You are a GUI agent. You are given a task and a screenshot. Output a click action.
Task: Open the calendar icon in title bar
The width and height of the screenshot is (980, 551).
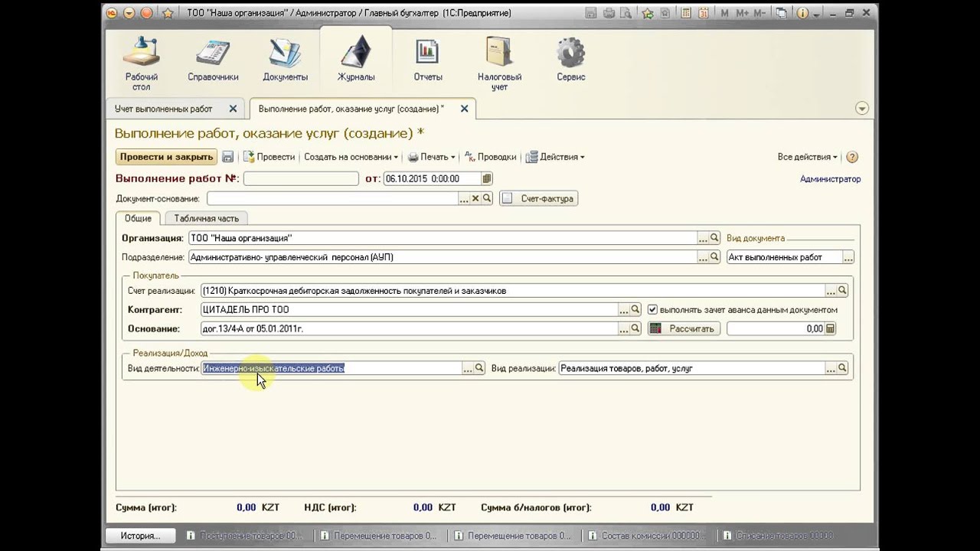coord(704,13)
